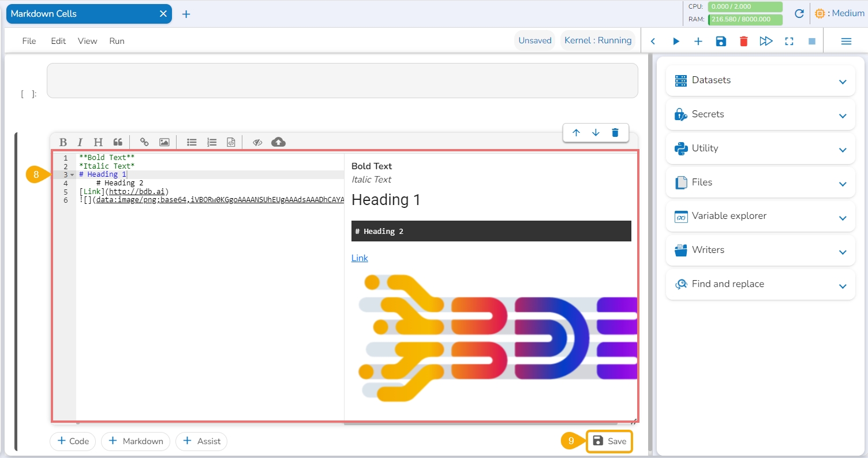Insert an image via picture icon

[x=164, y=142]
